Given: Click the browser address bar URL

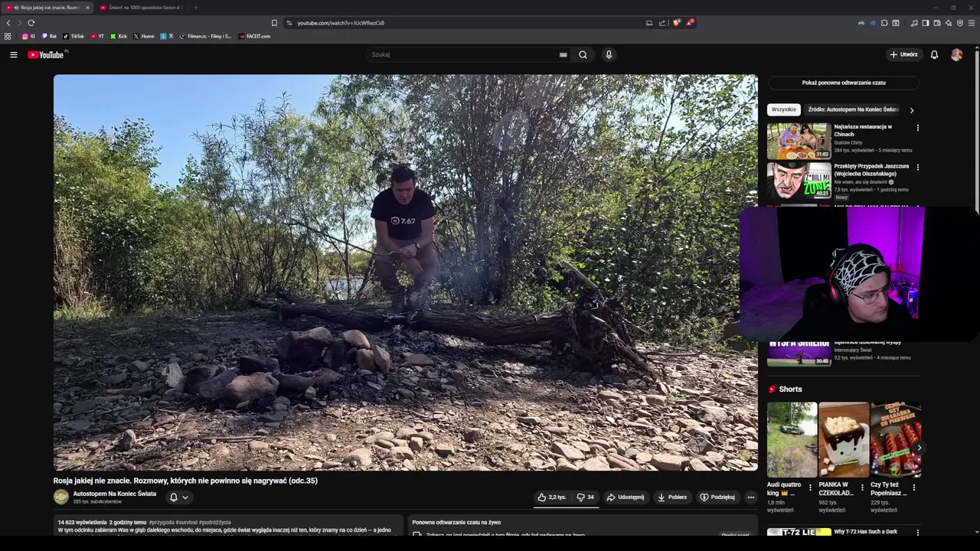Looking at the screenshot, I should point(341,23).
